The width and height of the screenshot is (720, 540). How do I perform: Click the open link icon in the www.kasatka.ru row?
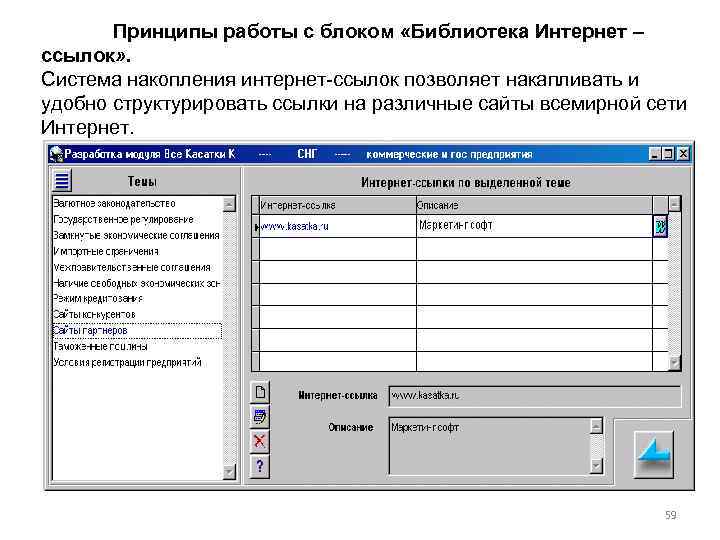coord(660,226)
